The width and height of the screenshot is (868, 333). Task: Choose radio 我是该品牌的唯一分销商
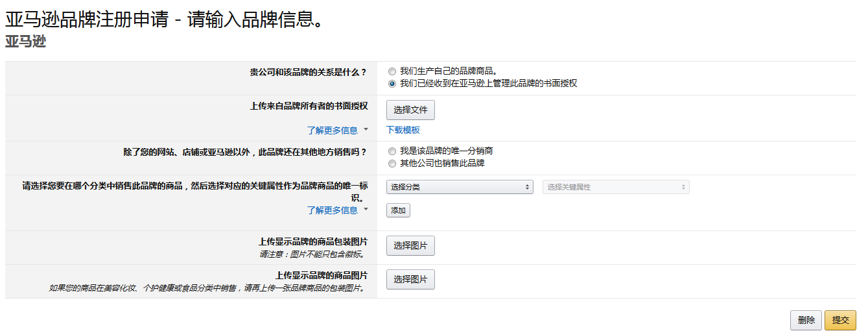click(x=392, y=151)
